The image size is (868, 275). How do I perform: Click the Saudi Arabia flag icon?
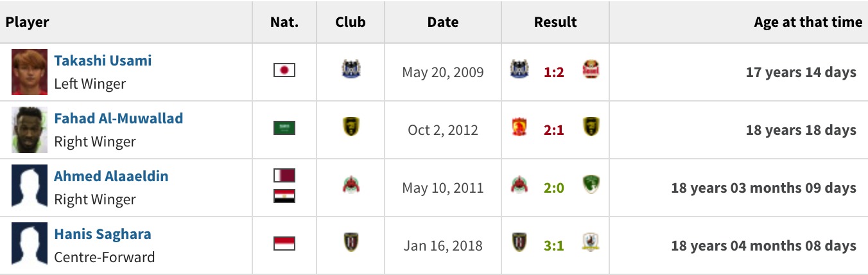[284, 128]
